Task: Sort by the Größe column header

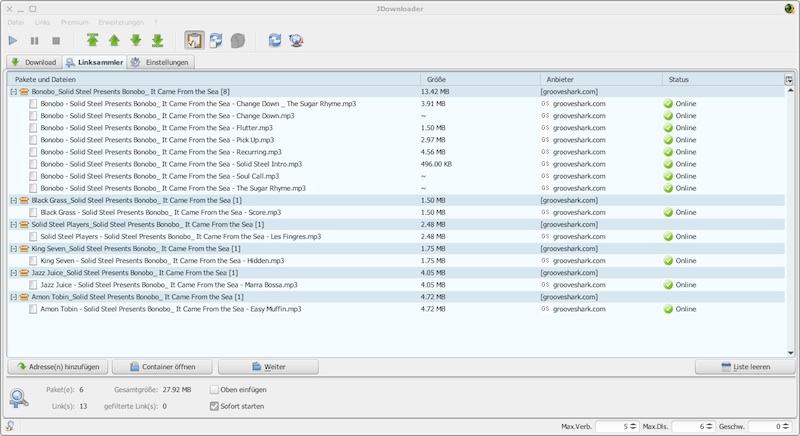Action: point(480,80)
